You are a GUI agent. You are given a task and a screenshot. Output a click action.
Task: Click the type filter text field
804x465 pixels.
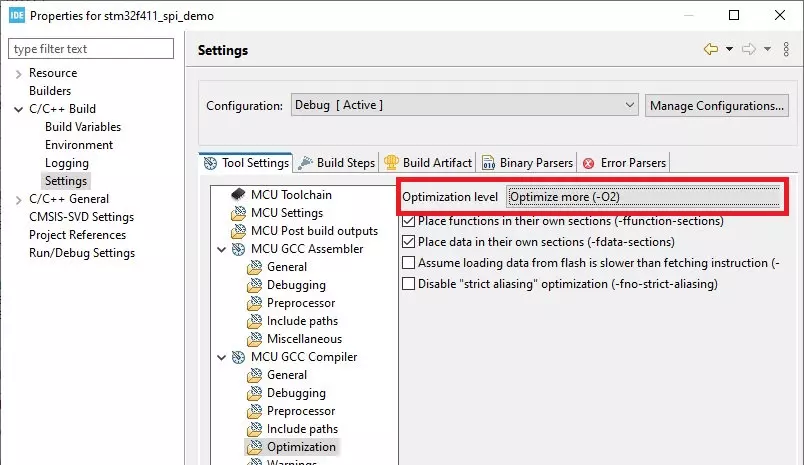pos(90,49)
